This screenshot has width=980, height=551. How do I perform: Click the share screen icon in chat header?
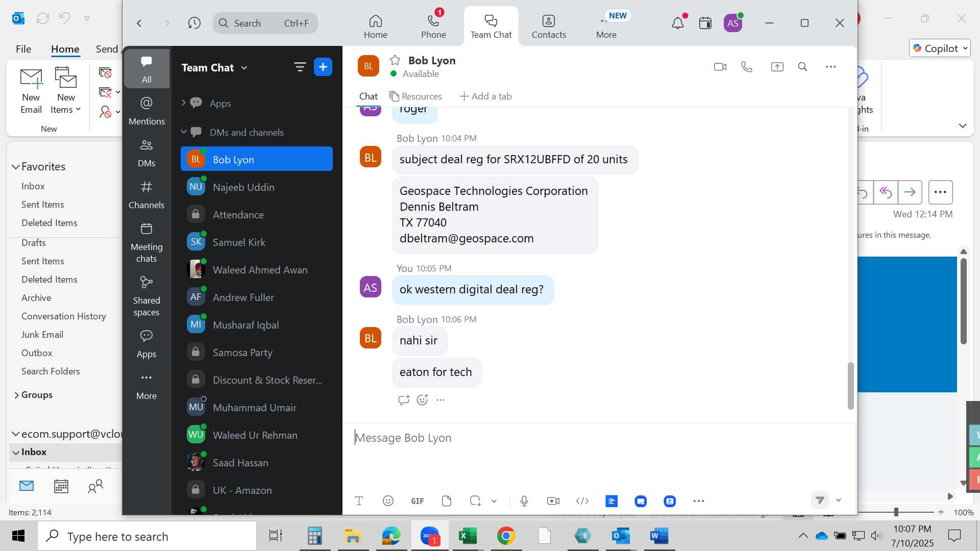[x=777, y=67]
